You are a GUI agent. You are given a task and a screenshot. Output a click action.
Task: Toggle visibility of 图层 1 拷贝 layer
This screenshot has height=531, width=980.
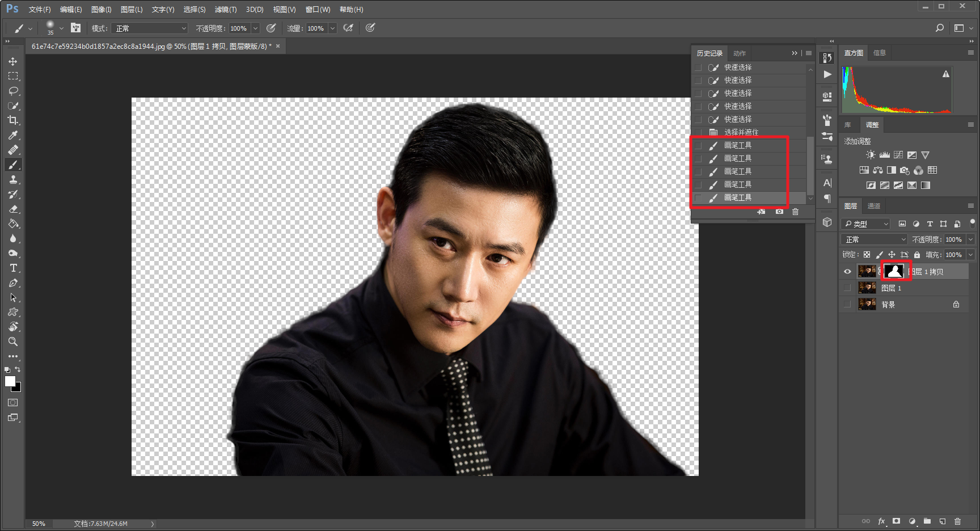(847, 272)
